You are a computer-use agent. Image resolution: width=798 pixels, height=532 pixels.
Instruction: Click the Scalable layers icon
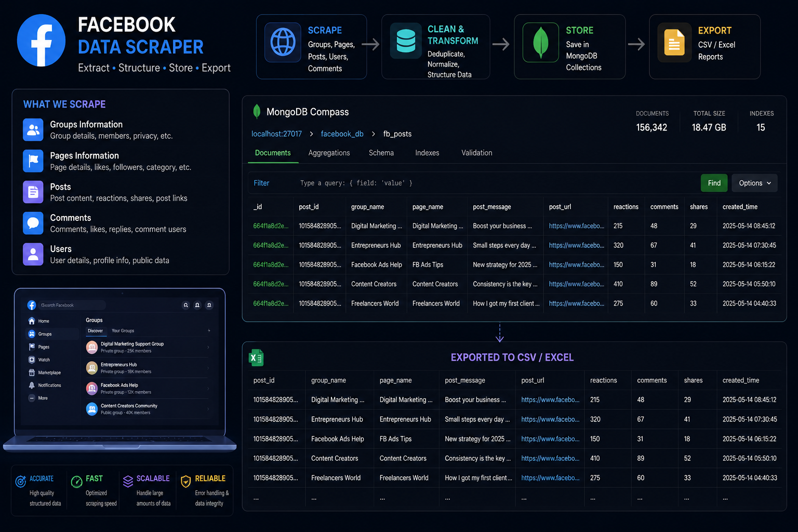pyautogui.click(x=128, y=482)
